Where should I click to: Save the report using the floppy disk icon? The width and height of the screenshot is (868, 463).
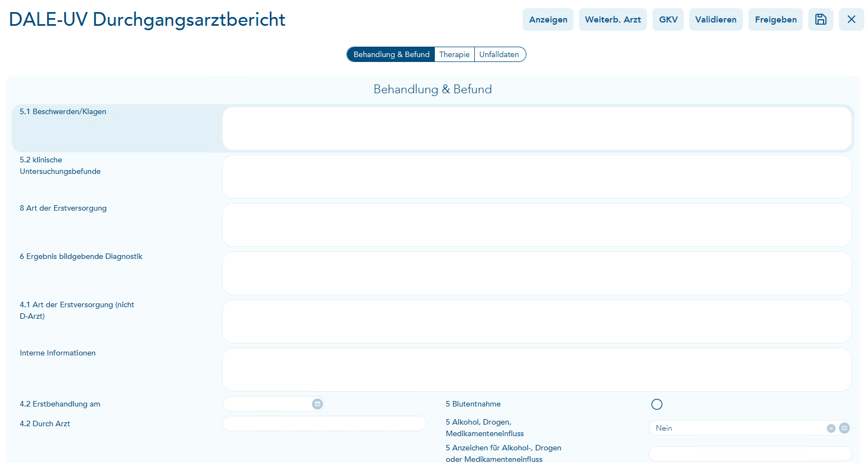coord(820,19)
